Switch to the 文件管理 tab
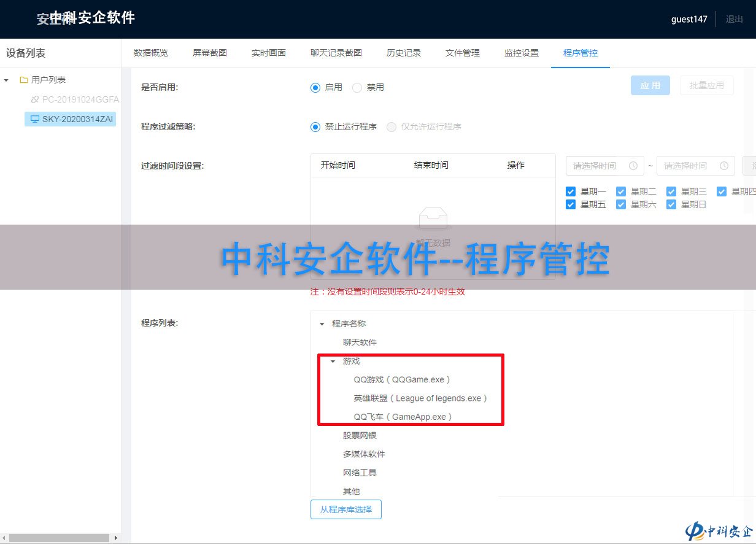Screen dimensions: 756x545 coord(463,53)
